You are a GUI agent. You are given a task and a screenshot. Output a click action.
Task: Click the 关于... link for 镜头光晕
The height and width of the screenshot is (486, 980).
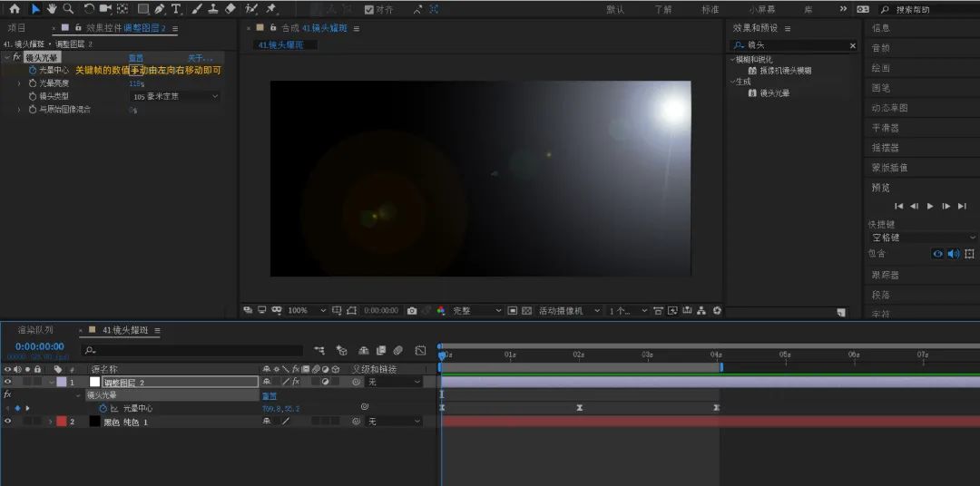200,57
